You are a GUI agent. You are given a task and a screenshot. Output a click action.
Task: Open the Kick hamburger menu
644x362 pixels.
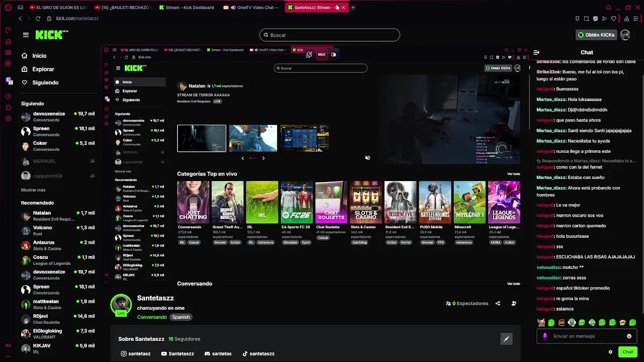pyautogui.click(x=26, y=35)
